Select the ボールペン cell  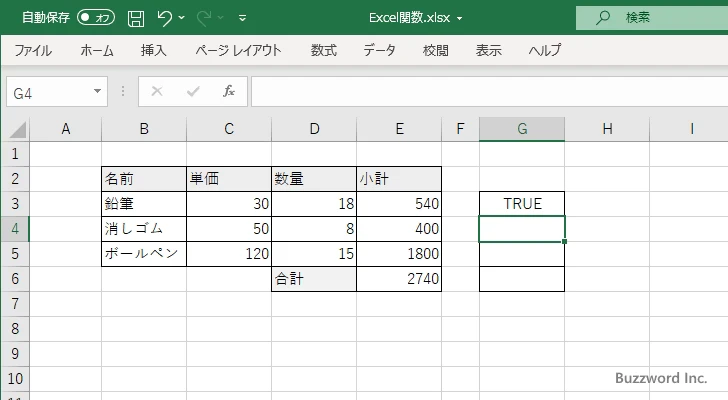(x=144, y=254)
